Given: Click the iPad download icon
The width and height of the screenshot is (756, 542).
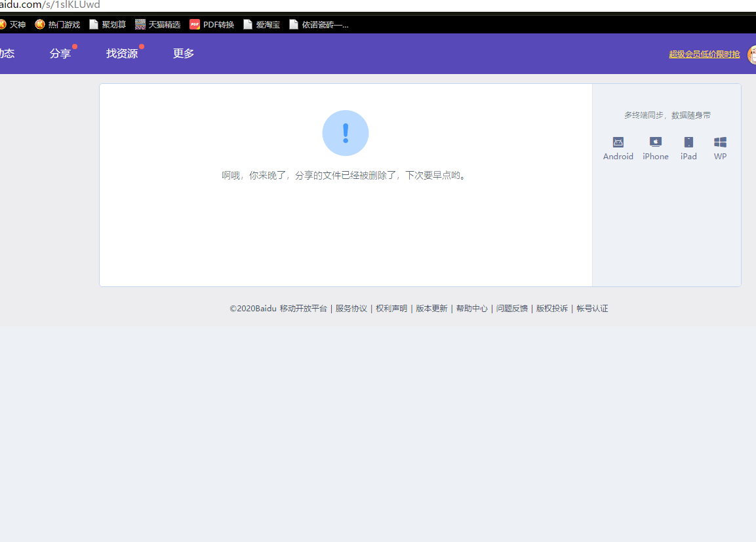Looking at the screenshot, I should point(688,142).
